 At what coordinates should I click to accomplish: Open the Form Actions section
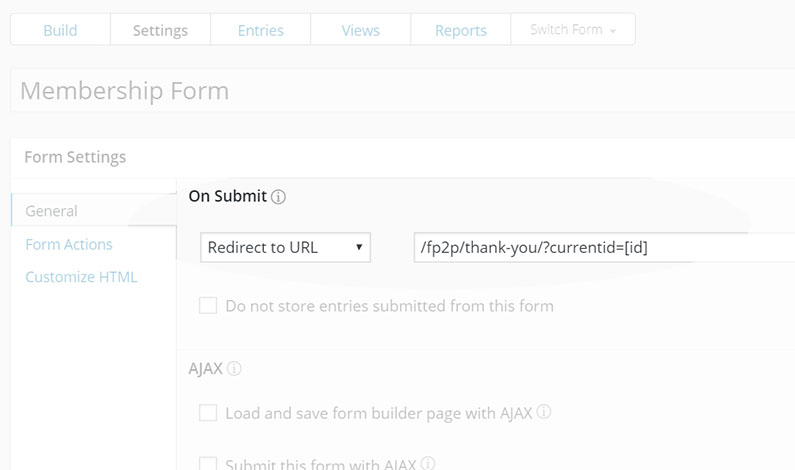coord(69,244)
